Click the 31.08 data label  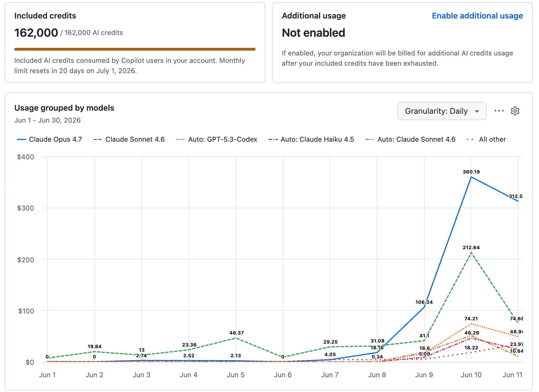pyautogui.click(x=377, y=341)
